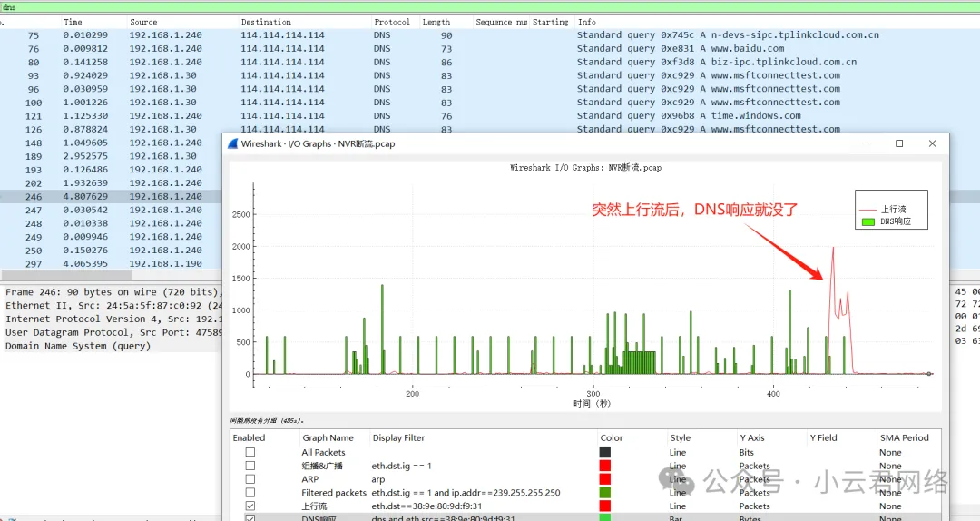Click the Wireshark fin icon in I/O Graphs title bar
980x521 pixels.
(x=233, y=143)
